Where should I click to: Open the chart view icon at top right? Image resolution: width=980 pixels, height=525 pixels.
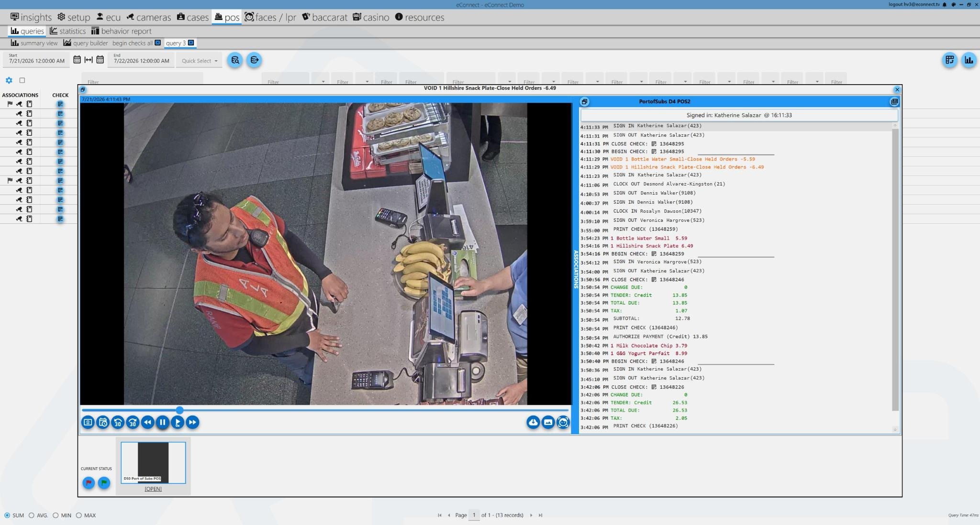(x=969, y=60)
